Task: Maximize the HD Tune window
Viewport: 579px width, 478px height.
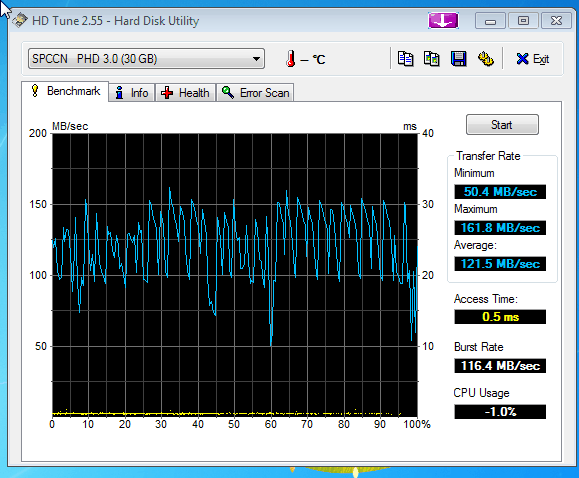Action: coord(523,21)
